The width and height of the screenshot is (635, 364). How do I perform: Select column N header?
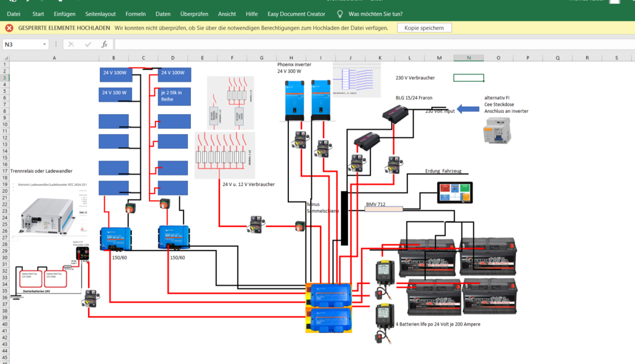[469, 58]
